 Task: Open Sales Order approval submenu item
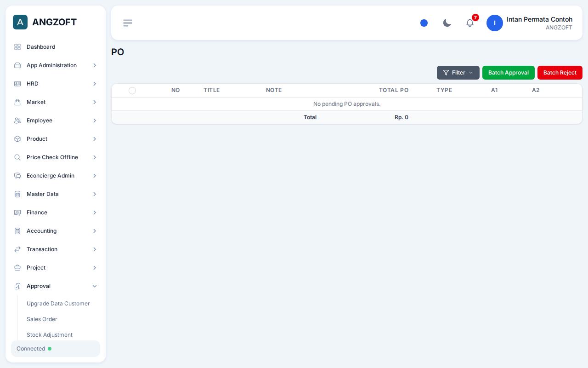pos(42,319)
